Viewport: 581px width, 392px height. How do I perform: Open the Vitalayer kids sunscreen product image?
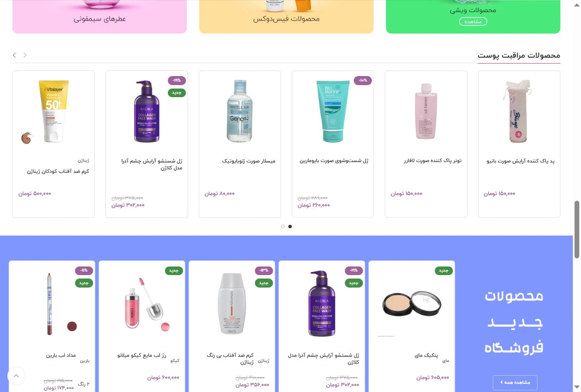[x=54, y=111]
